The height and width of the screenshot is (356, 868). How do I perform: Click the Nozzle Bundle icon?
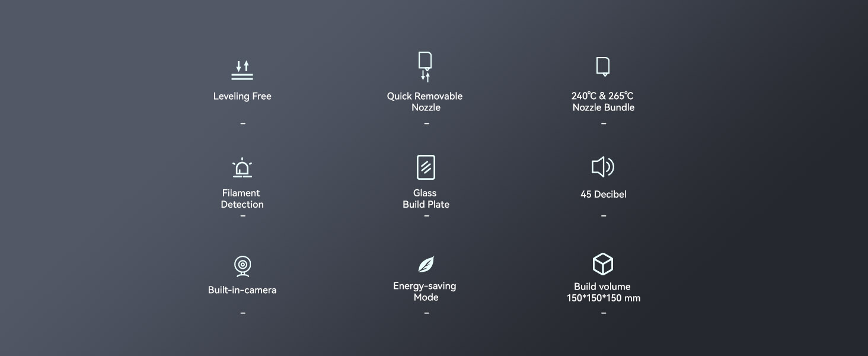[x=603, y=66]
